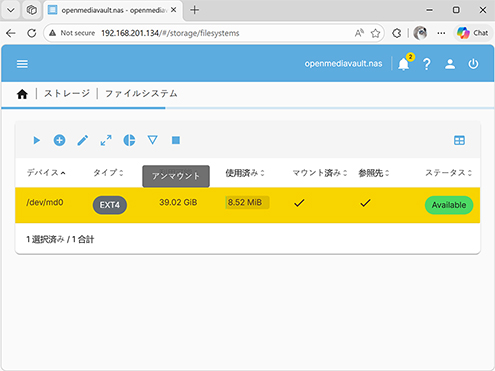Image resolution: width=495 pixels, height=371 pixels.
Task: Click the 39.02 GiB value
Action: tap(178, 202)
